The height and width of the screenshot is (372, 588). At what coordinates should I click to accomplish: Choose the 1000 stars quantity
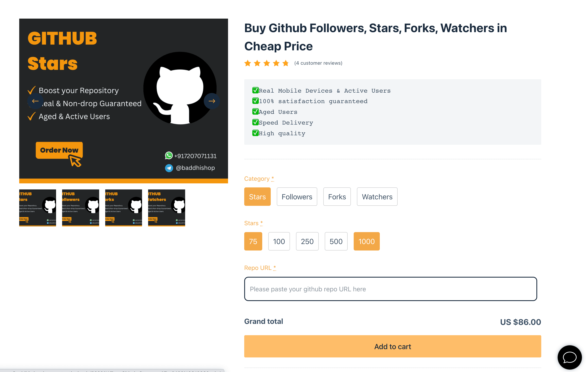[x=366, y=241]
